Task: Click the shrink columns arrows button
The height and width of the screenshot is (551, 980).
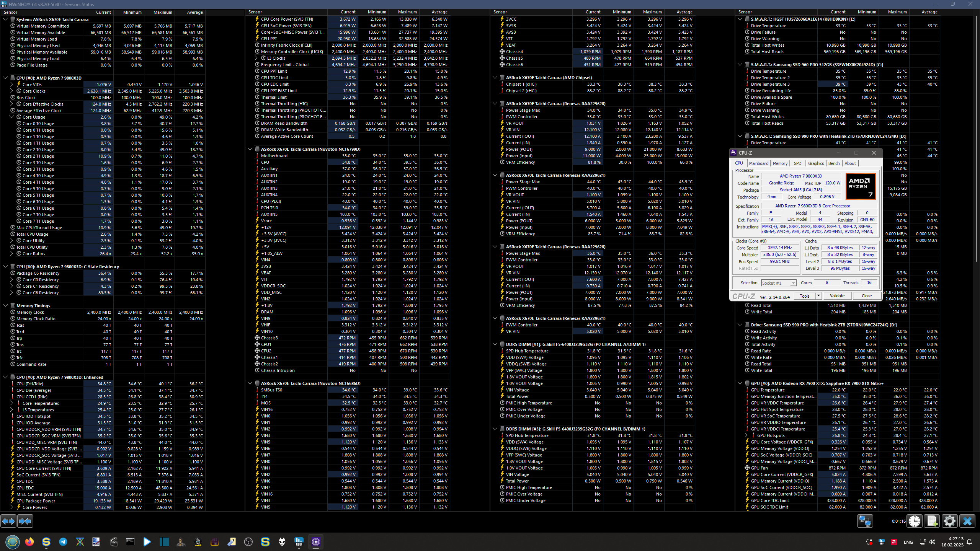Action: tap(25, 521)
